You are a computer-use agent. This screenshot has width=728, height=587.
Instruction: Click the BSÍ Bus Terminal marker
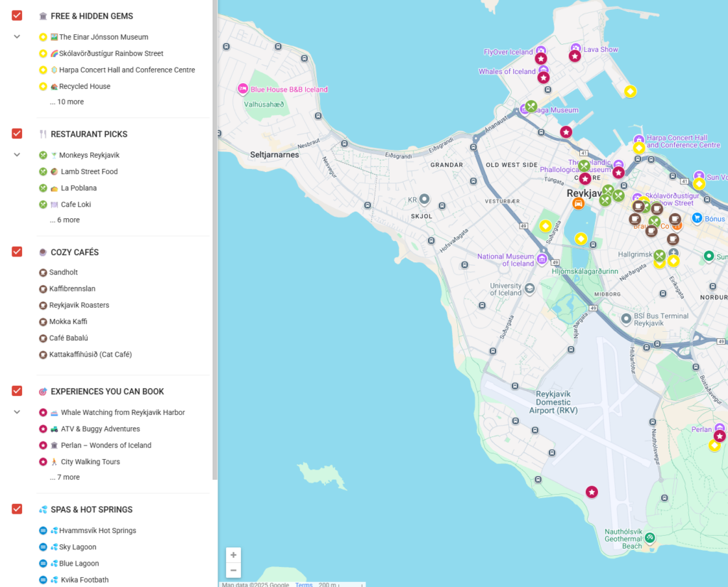tap(626, 319)
